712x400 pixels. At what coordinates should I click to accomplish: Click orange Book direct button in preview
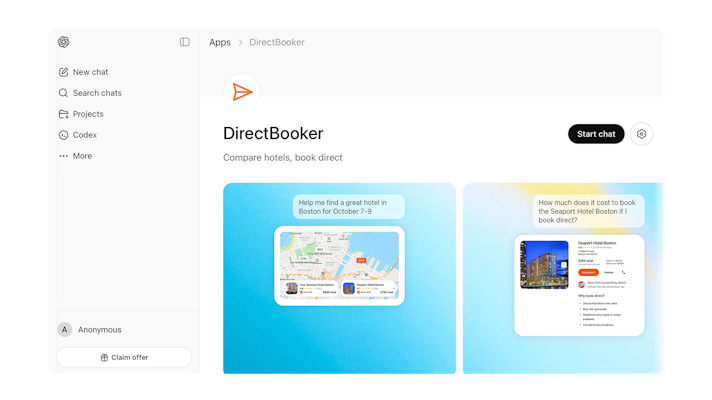[588, 272]
